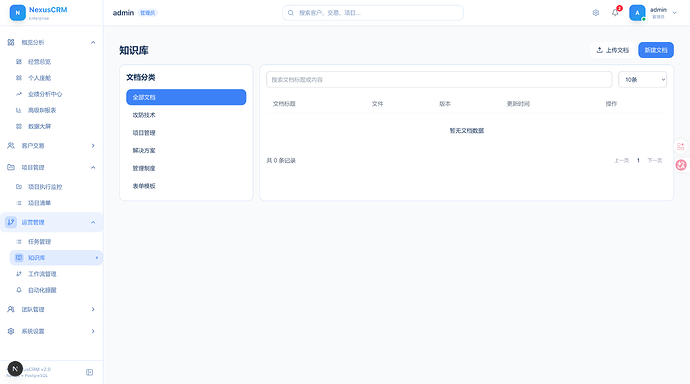Open the 经营总览 menu item

coord(56,62)
